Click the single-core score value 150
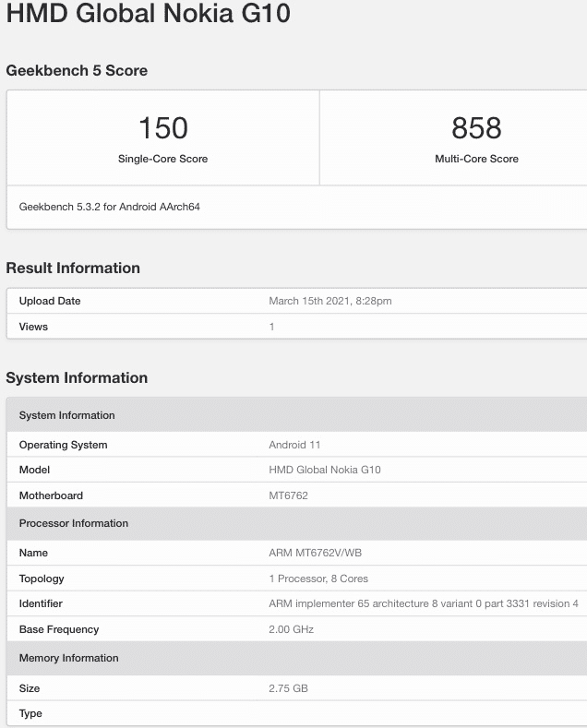This screenshot has height=728, width=587. [163, 127]
